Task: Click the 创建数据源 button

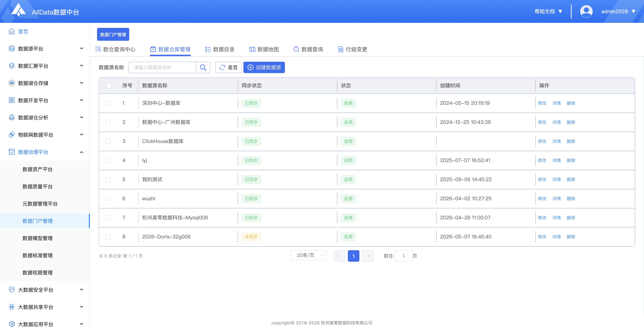Action: pyautogui.click(x=264, y=67)
